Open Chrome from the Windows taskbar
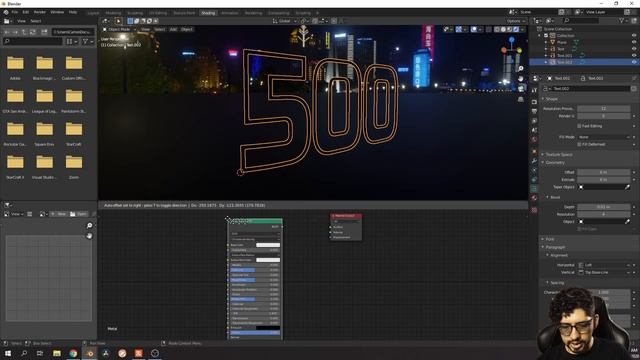 pyautogui.click(x=73, y=353)
